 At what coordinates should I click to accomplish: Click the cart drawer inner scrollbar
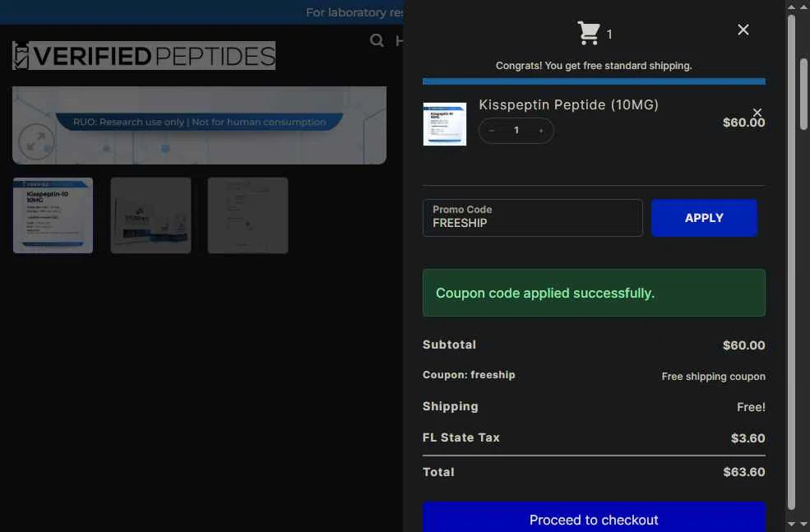pyautogui.click(x=791, y=261)
